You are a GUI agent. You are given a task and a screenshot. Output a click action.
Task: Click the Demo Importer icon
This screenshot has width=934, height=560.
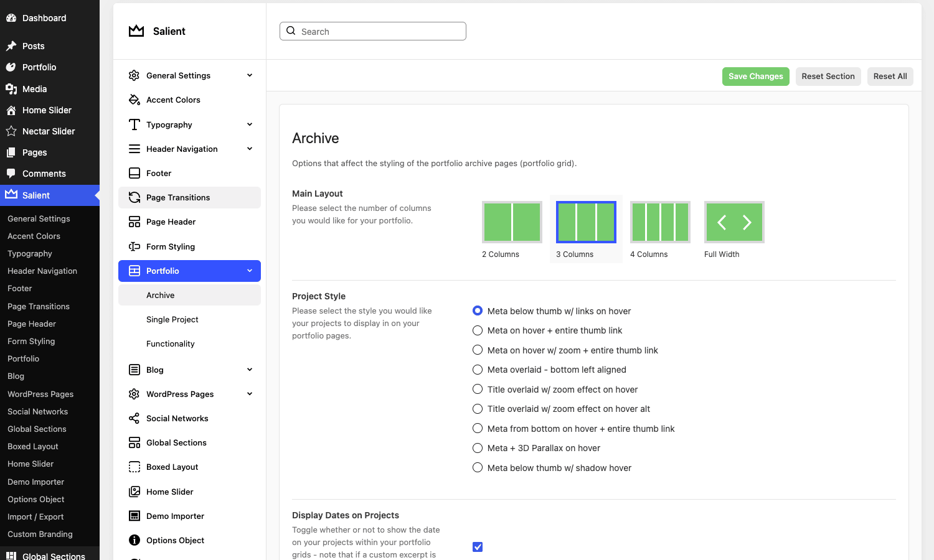point(134,516)
